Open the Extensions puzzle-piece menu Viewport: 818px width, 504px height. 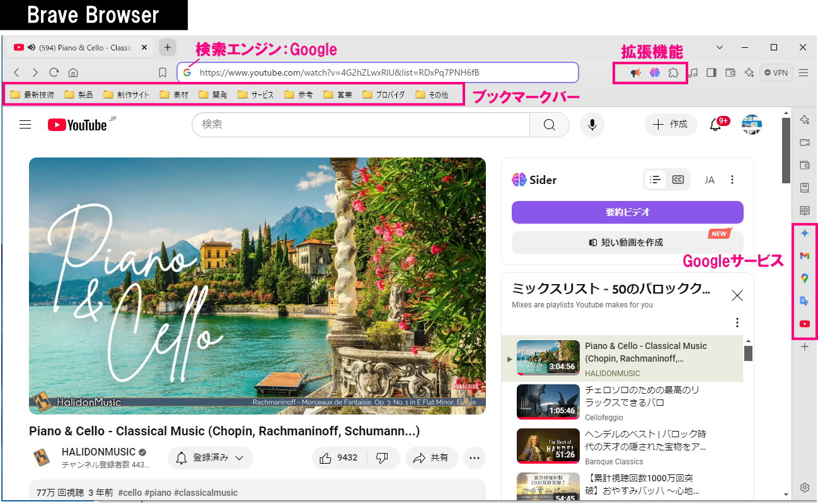click(x=673, y=72)
